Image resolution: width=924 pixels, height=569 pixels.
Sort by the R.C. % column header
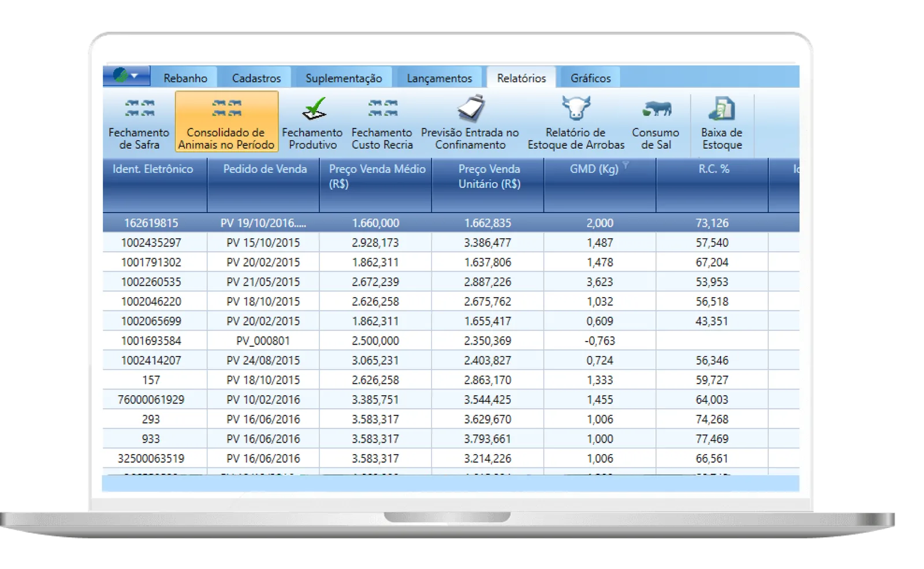713,169
